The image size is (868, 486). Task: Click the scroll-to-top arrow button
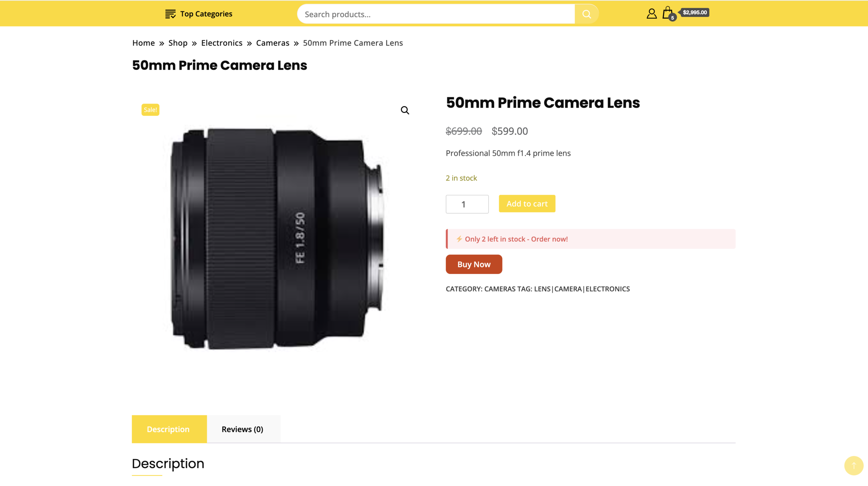tap(853, 465)
